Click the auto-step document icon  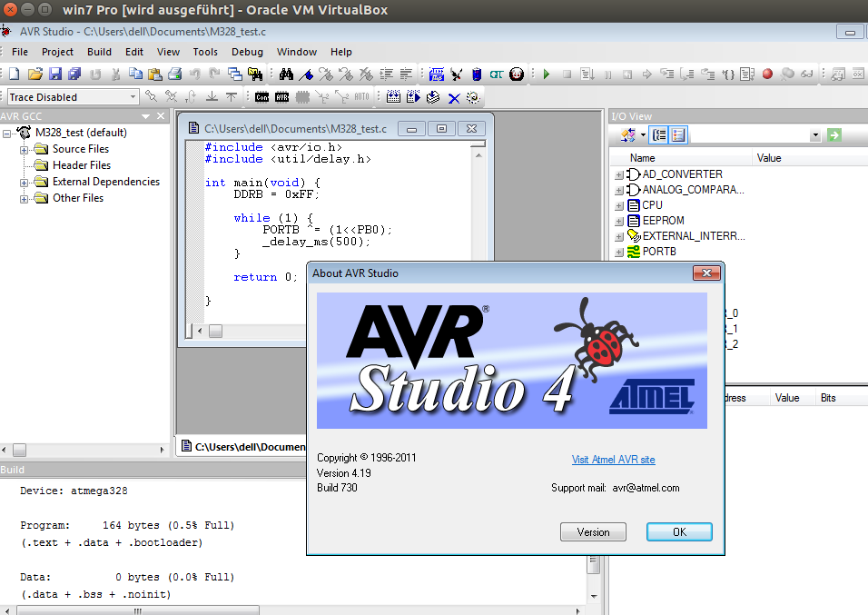point(747,74)
